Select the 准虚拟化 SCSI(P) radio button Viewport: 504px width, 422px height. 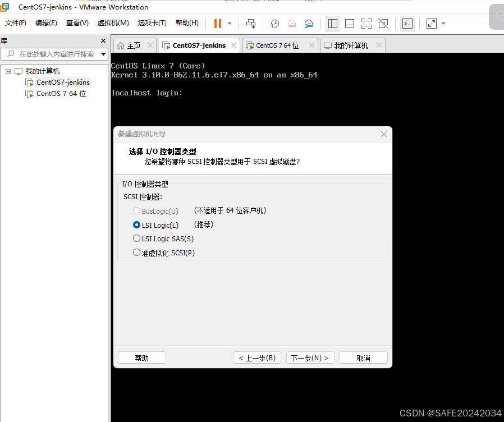click(136, 253)
